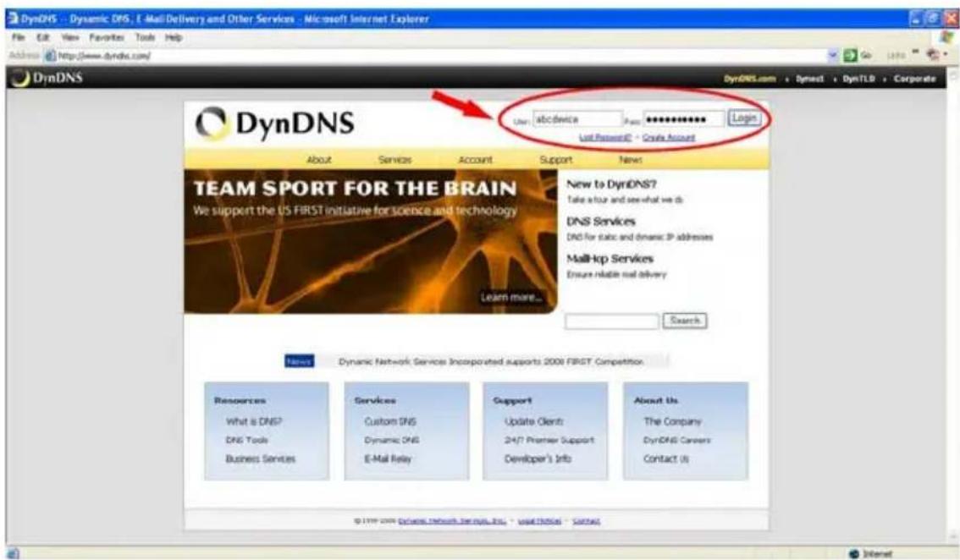
Task: Click the Dynamic DNS link
Action: pyautogui.click(x=392, y=440)
